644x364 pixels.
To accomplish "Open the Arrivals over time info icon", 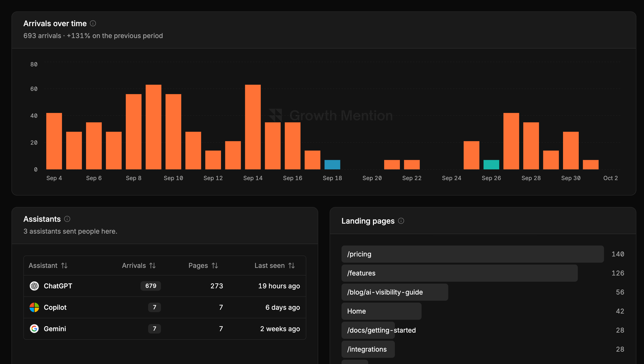I will (x=93, y=24).
